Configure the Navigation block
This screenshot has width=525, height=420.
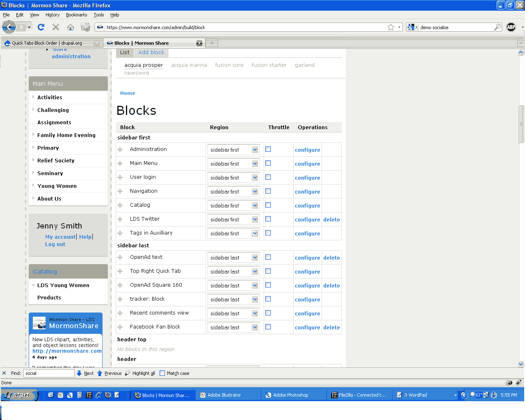coord(307,192)
